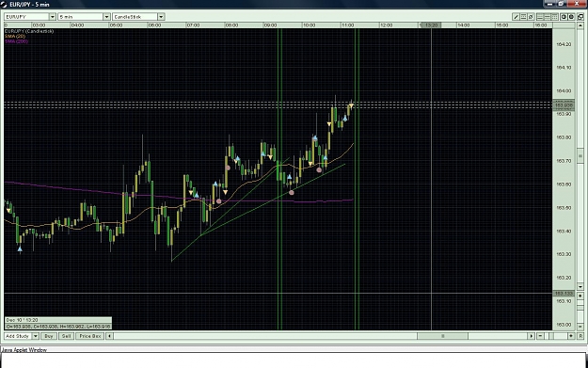Image resolution: width=588 pixels, height=368 pixels.
Task: Minimize the EUR/JPY chart window
Action: pos(549,4)
